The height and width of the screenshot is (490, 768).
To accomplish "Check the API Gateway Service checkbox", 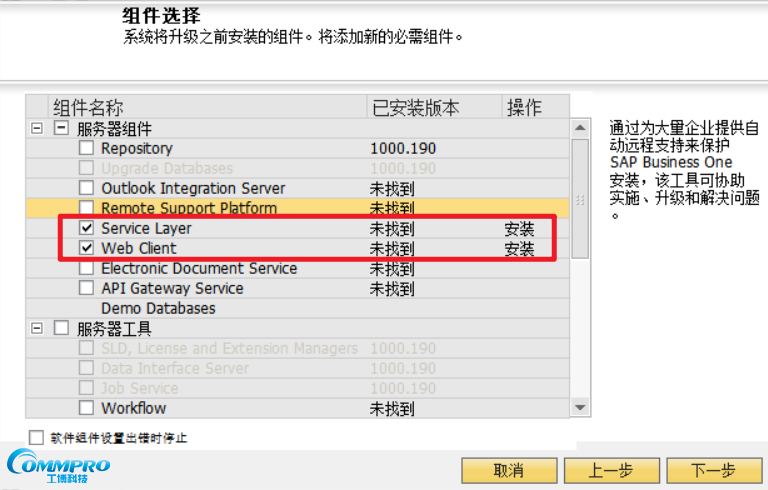I will [86, 289].
